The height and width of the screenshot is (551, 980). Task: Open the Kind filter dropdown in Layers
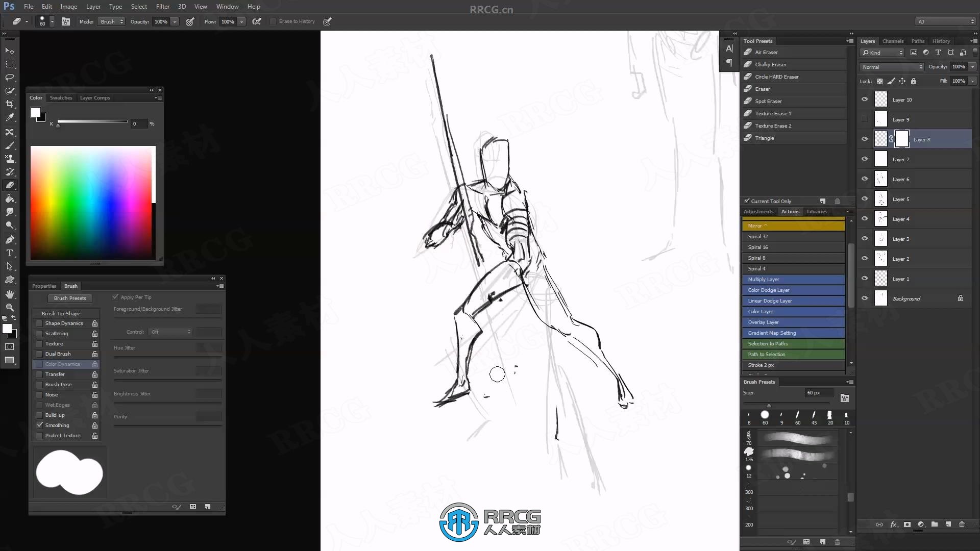882,53
